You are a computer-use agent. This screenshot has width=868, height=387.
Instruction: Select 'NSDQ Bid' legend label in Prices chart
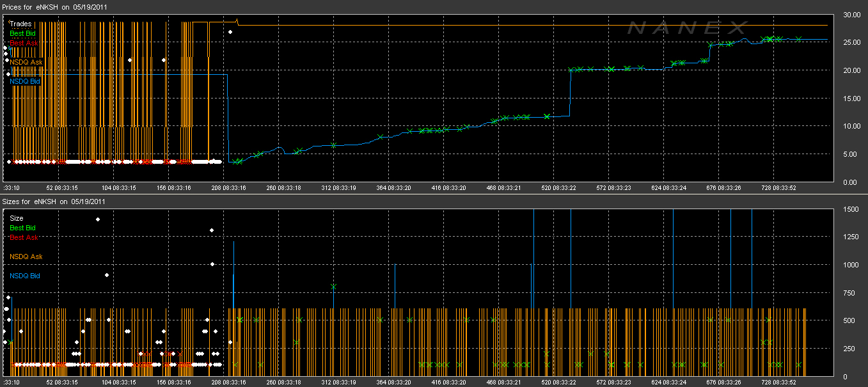[25, 81]
